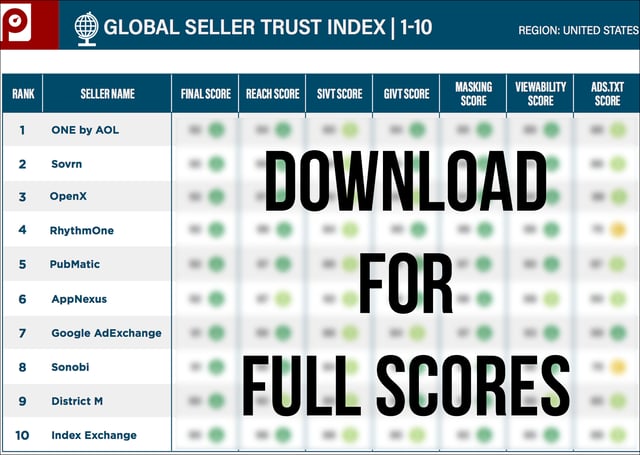Click the viewability score dot for Google AdExchange

[551, 333]
